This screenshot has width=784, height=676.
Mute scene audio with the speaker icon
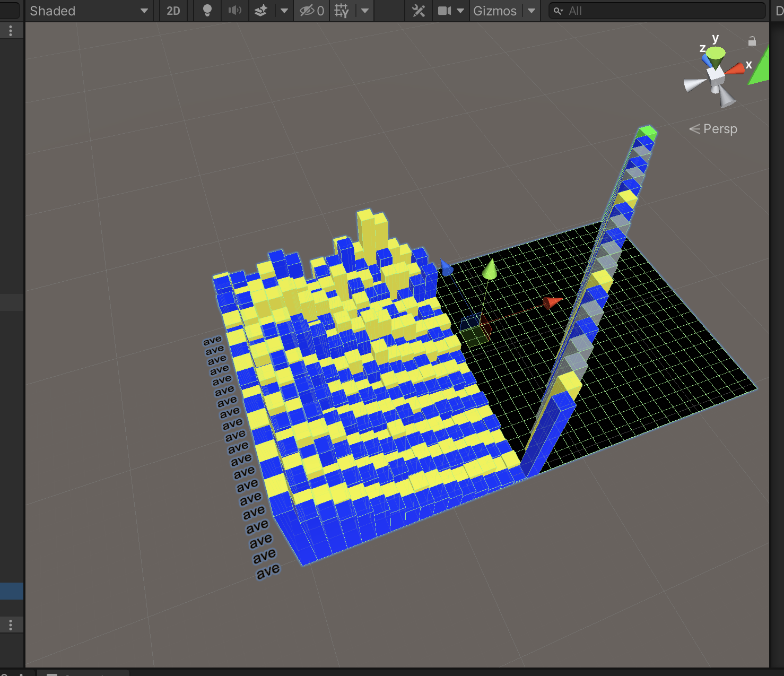point(234,11)
